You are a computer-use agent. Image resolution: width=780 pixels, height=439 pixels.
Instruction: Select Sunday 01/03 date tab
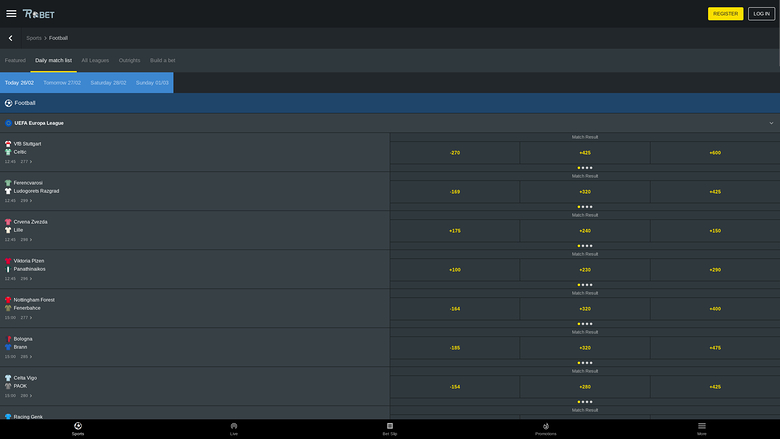(x=152, y=83)
